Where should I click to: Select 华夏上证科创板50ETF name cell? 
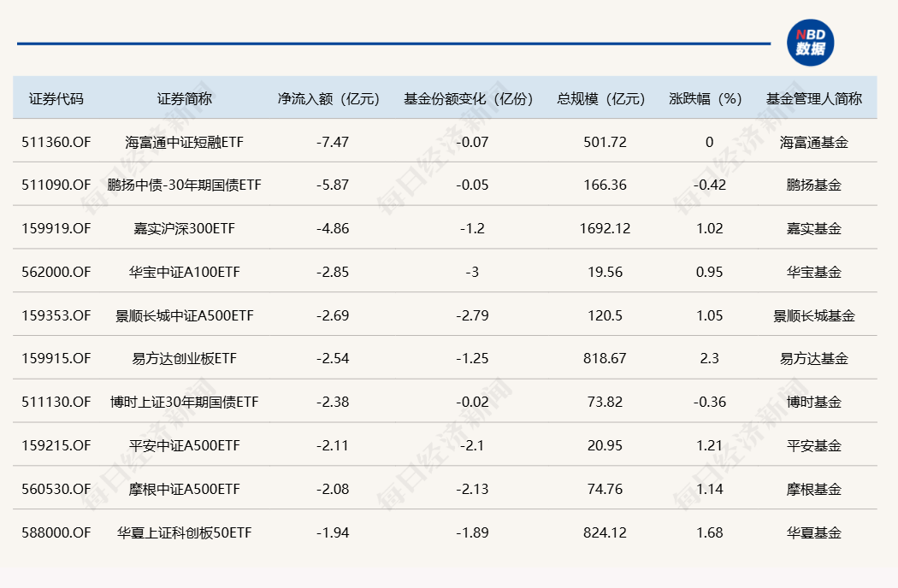coord(185,532)
